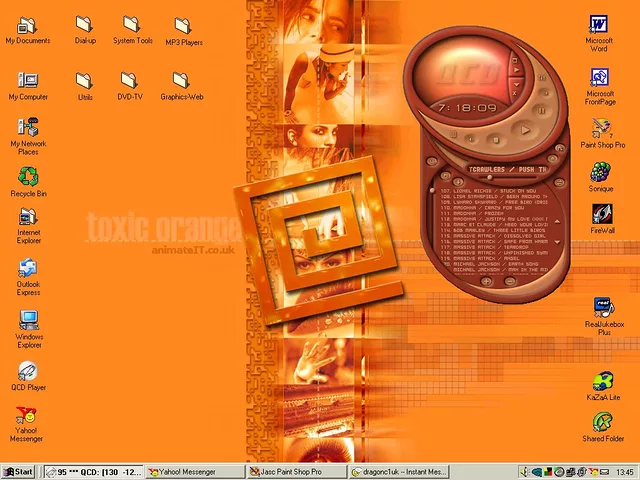Select playlist track 108 Lisa Stansfield

494,197
